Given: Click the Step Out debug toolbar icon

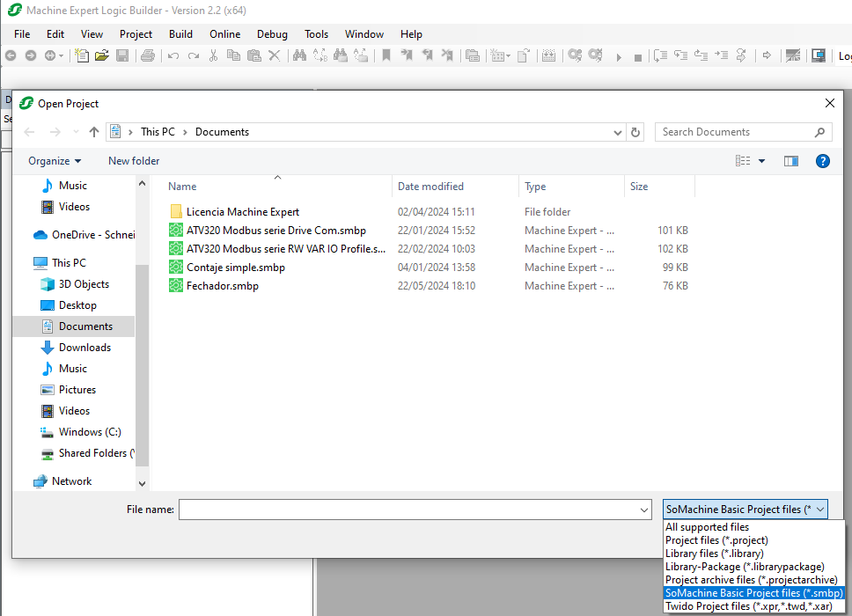Looking at the screenshot, I should point(701,55).
